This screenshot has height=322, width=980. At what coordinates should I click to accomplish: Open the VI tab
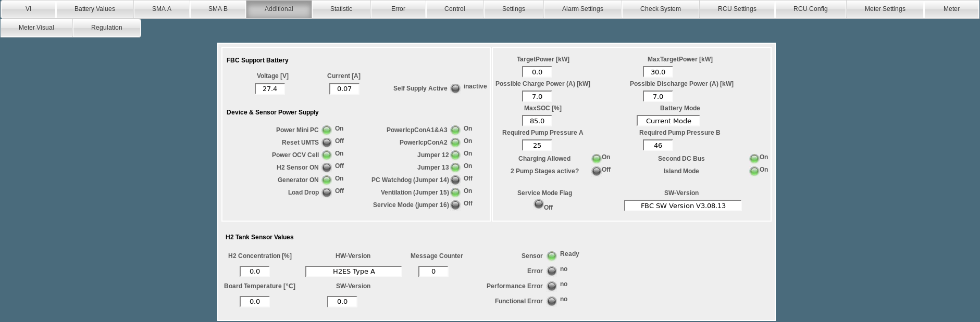point(28,9)
